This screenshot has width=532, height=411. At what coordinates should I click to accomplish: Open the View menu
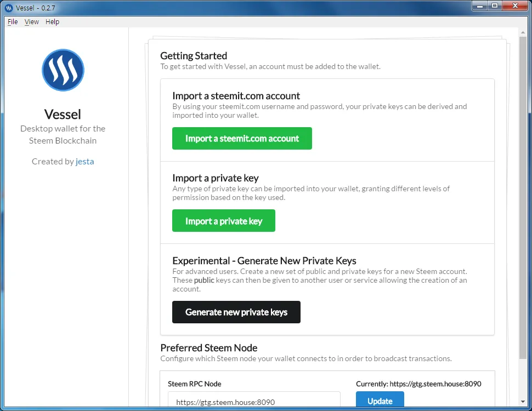click(32, 22)
